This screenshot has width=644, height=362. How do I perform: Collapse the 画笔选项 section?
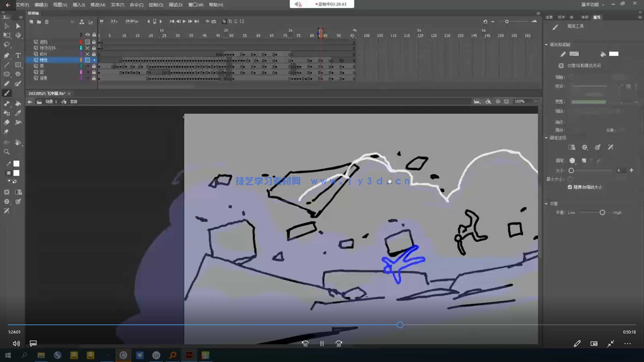pyautogui.click(x=546, y=138)
